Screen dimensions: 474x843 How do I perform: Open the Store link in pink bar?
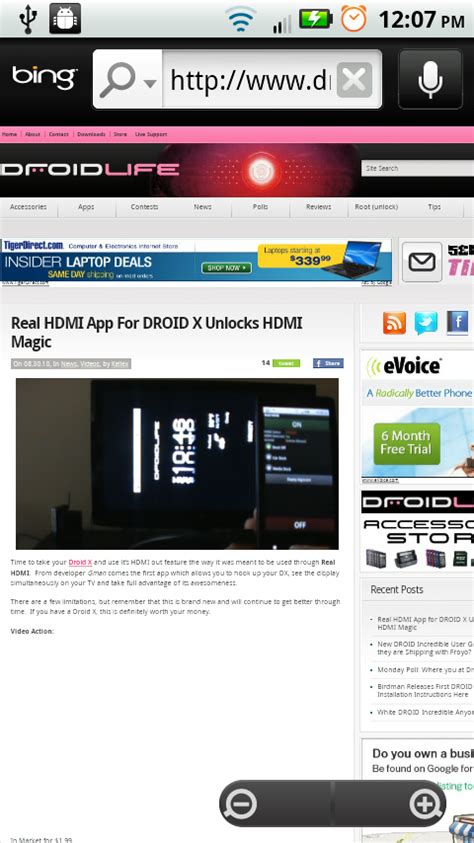[120, 134]
